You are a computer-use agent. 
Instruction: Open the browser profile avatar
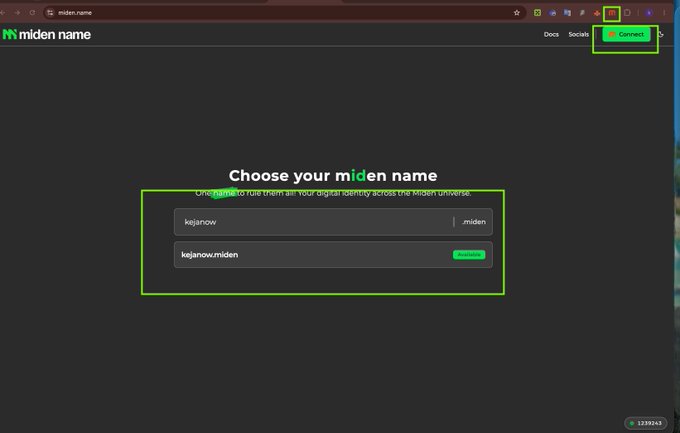(x=649, y=13)
